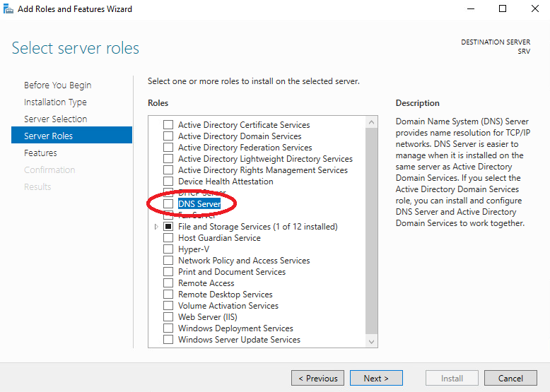Check the Active Directory Federation Services checkbox
This screenshot has height=392, width=550.
168,147
